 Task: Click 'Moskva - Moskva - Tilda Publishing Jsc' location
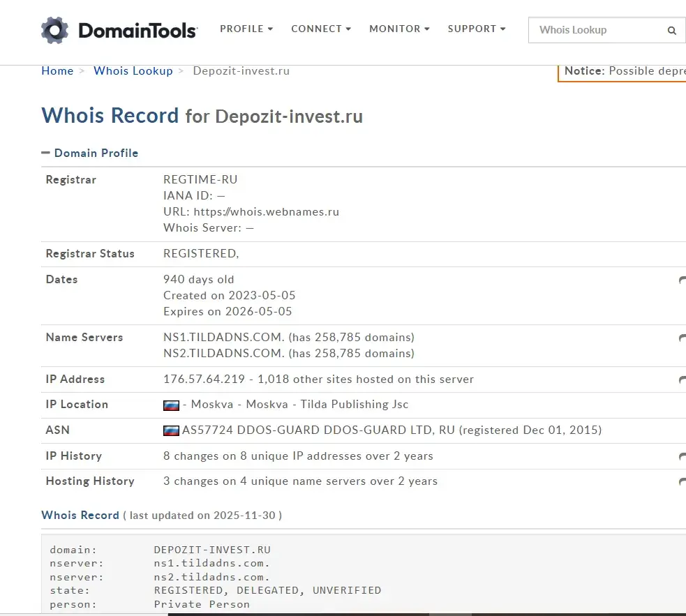[x=299, y=405]
